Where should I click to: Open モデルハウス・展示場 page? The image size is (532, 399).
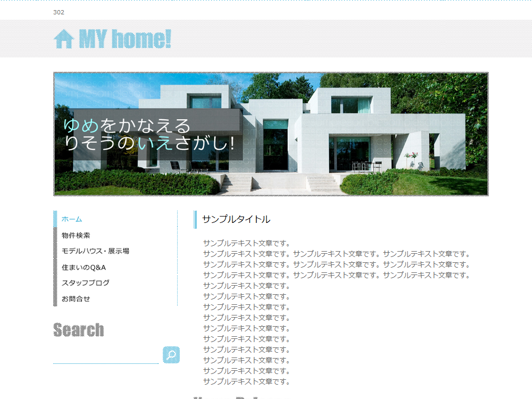click(x=95, y=251)
